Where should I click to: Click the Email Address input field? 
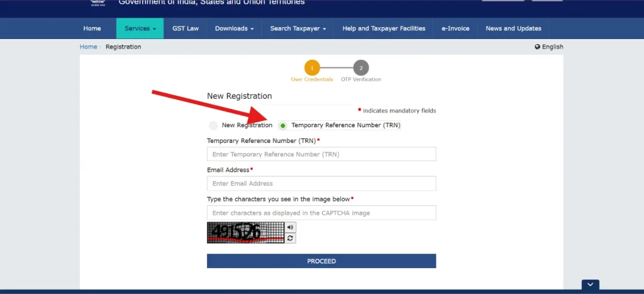321,183
